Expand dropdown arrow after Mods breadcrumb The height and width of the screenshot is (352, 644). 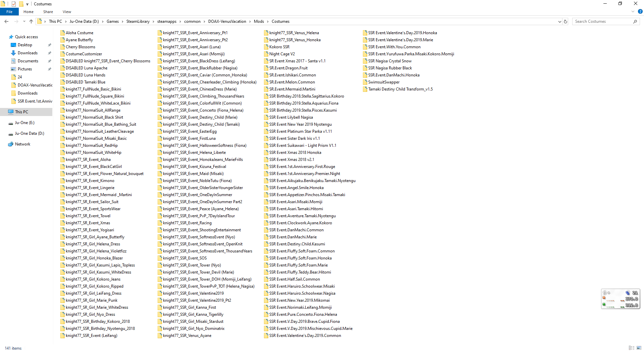point(268,21)
